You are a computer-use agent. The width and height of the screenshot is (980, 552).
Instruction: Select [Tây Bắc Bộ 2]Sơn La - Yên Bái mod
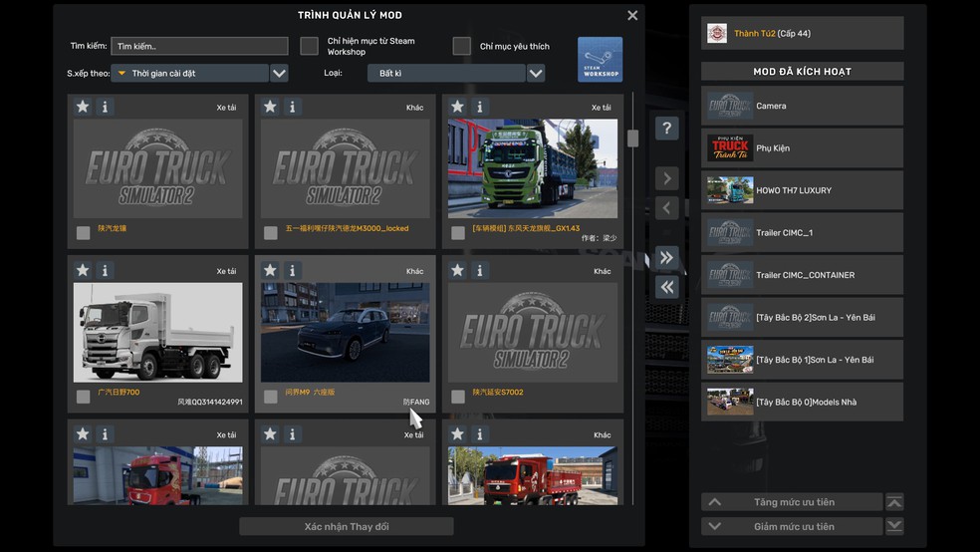pyautogui.click(x=803, y=318)
